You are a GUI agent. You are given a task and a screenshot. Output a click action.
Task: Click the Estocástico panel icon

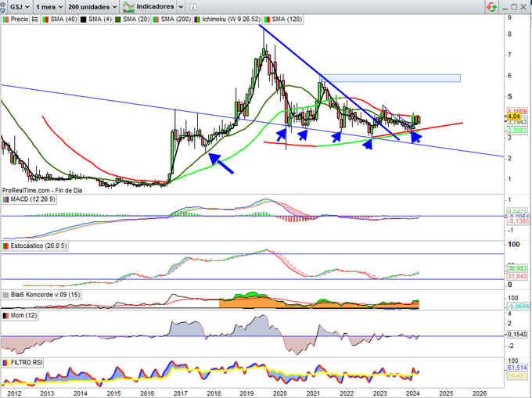click(x=6, y=247)
